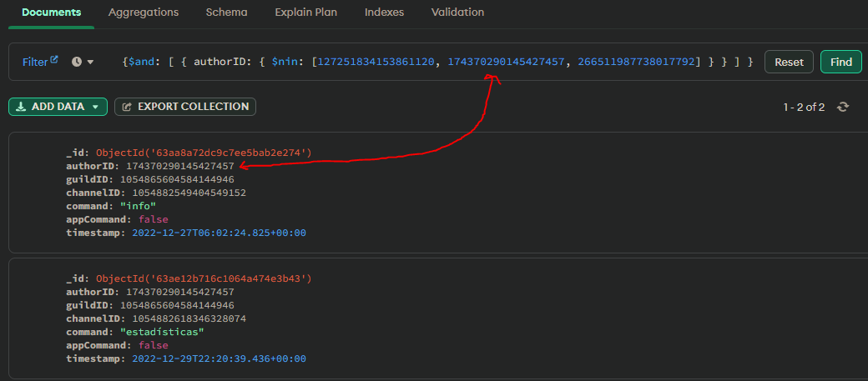868x381 pixels.
Task: Select the Documents tab
Action: point(52,13)
